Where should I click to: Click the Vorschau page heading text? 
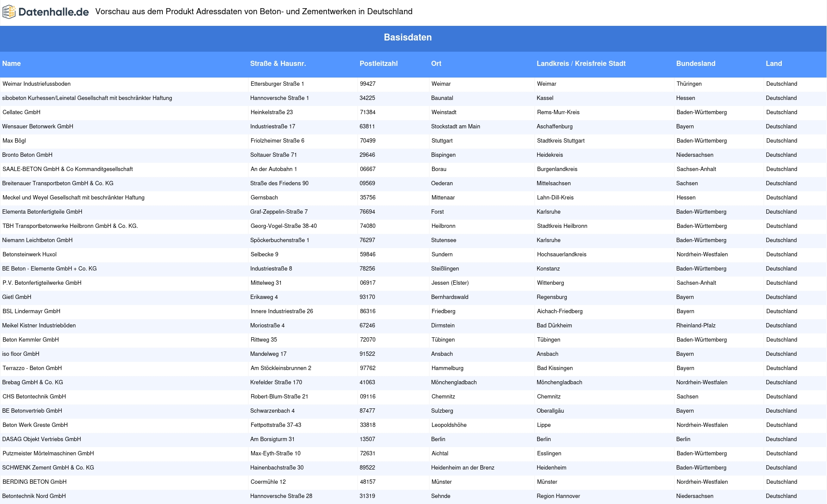(254, 12)
